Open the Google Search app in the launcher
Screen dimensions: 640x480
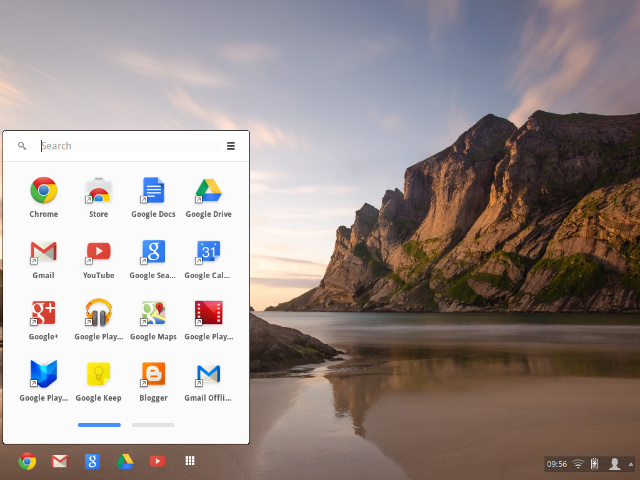[x=153, y=251]
